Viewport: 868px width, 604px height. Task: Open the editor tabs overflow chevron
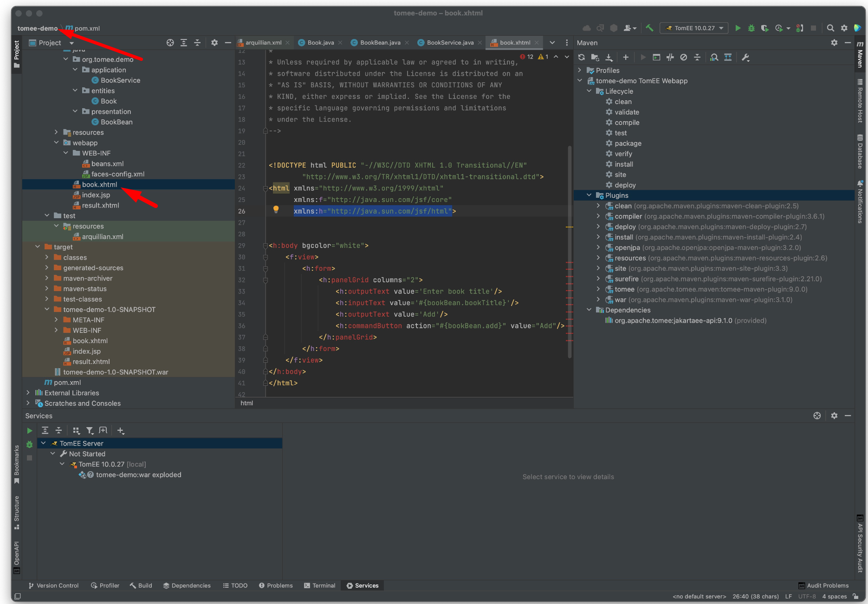click(x=552, y=43)
